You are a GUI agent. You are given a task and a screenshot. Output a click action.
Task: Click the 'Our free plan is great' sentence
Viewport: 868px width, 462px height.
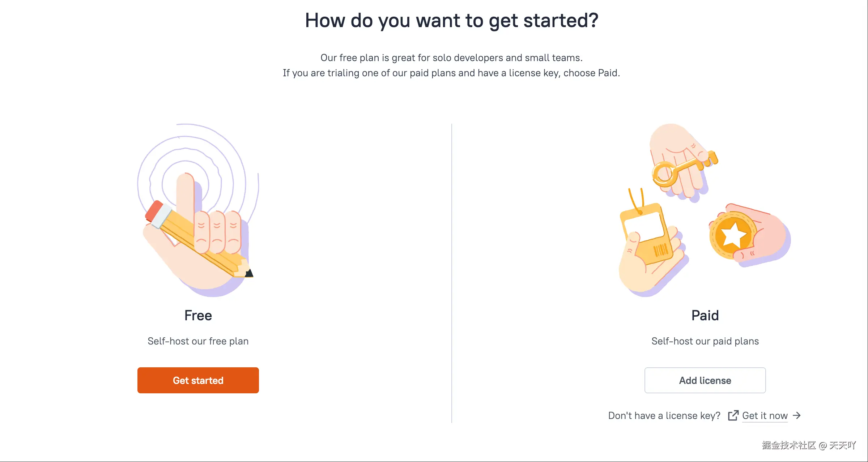point(451,58)
